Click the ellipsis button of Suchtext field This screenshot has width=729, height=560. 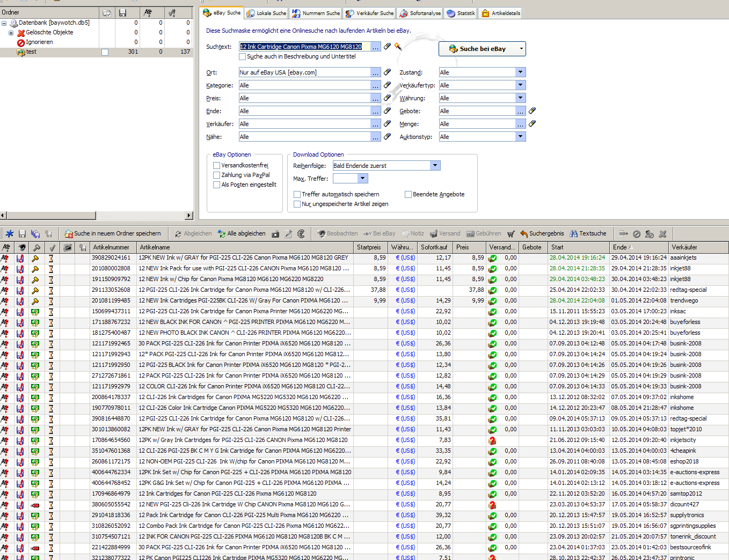click(x=376, y=47)
